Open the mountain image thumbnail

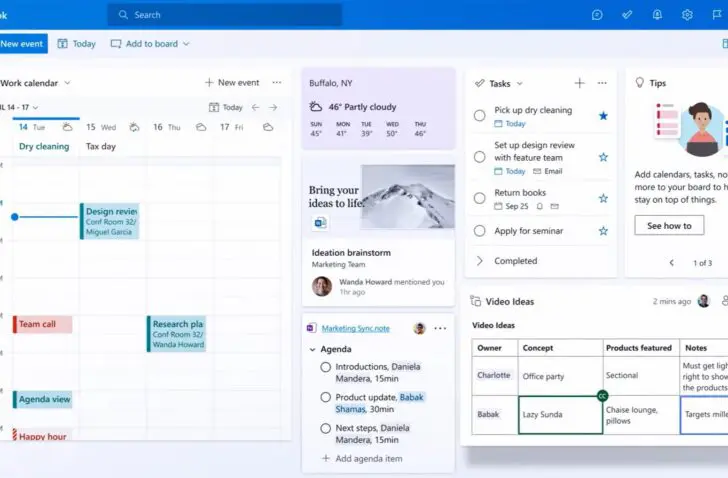(x=408, y=196)
